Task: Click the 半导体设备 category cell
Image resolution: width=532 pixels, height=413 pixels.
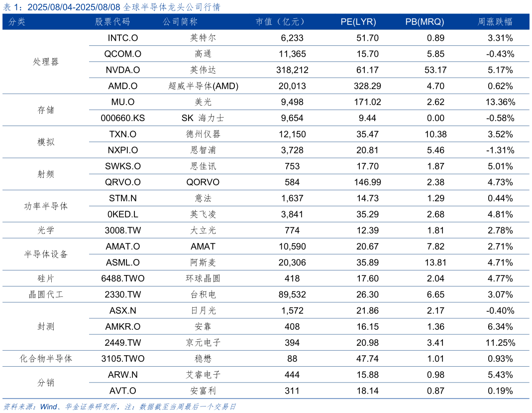Action: coord(46,255)
